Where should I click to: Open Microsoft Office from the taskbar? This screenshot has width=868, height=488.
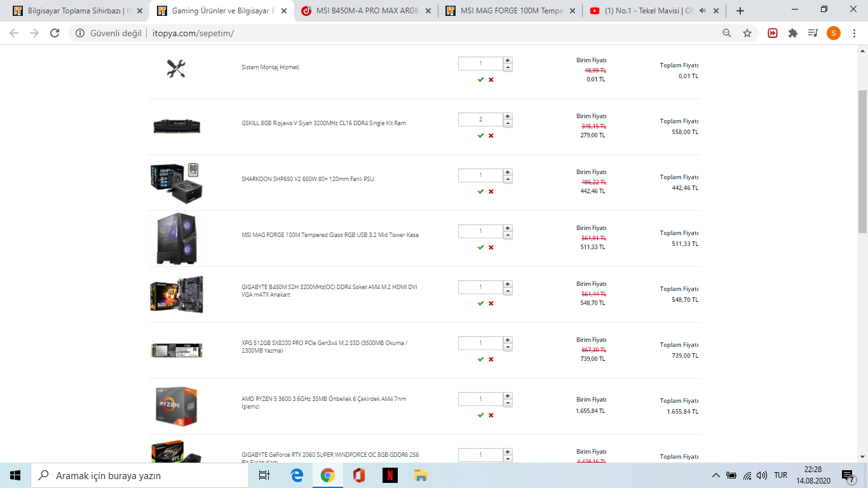(359, 475)
